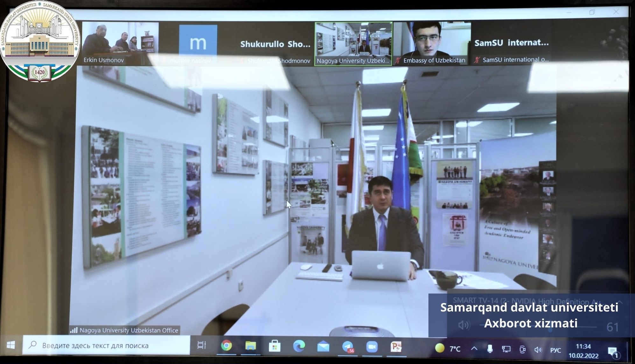
Task: Open the Mail app from the taskbar
Action: pos(323,346)
